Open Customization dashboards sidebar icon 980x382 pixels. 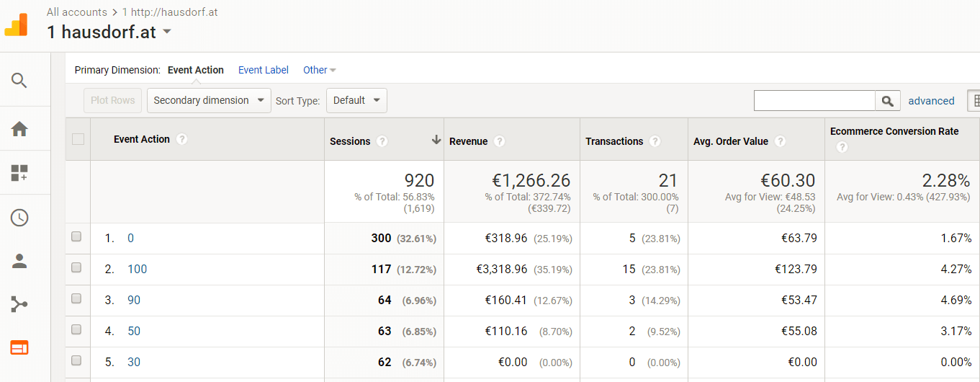(x=19, y=173)
